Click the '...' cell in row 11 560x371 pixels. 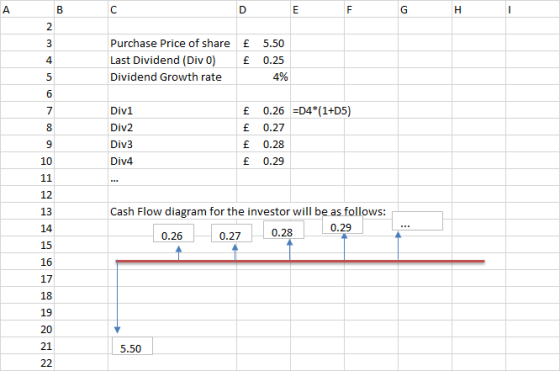(x=172, y=178)
